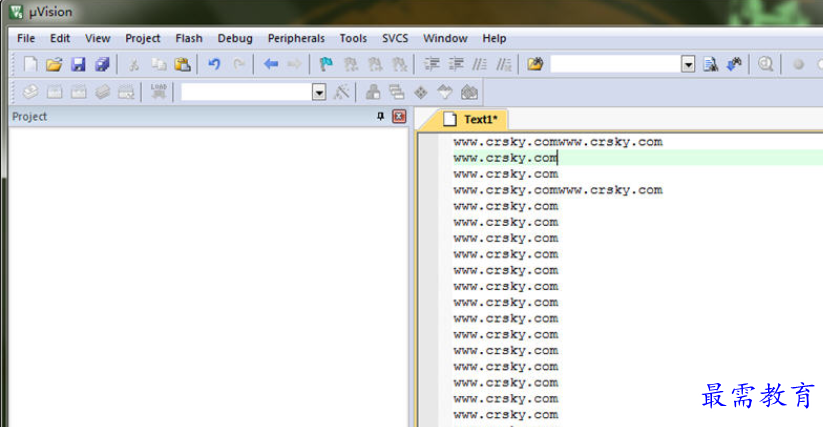The width and height of the screenshot is (823, 427).
Task: Copy selection with the Copy icon
Action: tap(159, 65)
